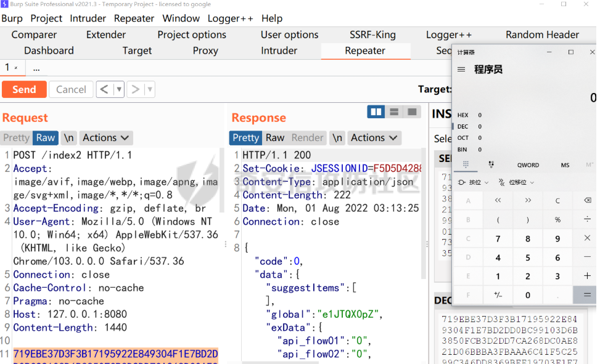The image size is (600, 364).
Task: Click the percent modulo key in Calculator
Action: click(557, 219)
